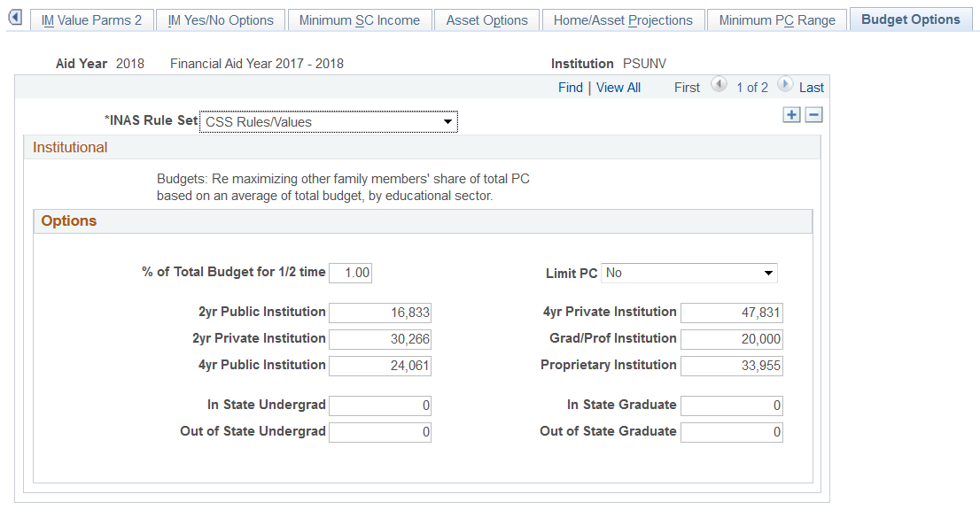Click the Last navigation link
Screen dimensions: 980x510
812,87
